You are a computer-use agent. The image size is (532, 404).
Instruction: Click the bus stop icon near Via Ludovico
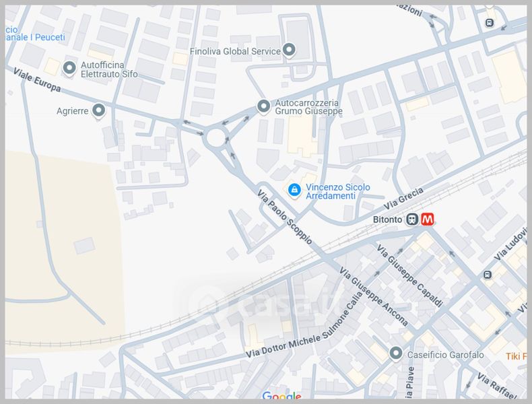coord(488,275)
